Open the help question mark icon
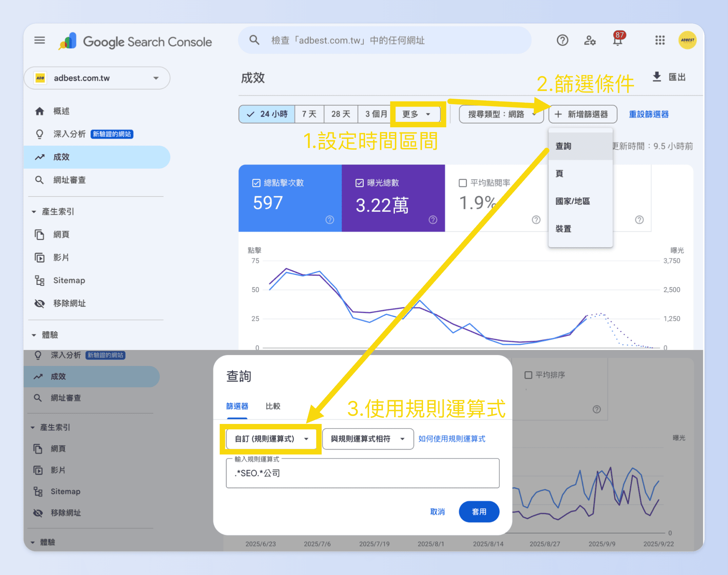This screenshot has width=728, height=575. pos(562,40)
